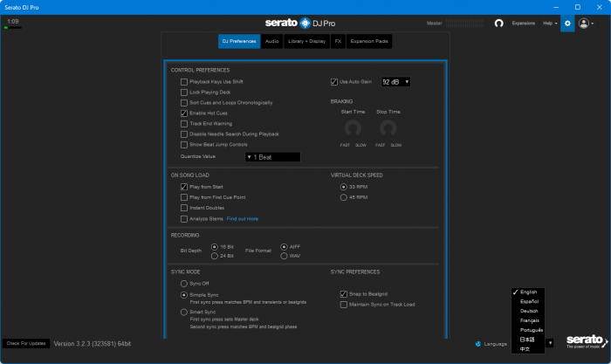Switch to the Audio tab

point(271,41)
